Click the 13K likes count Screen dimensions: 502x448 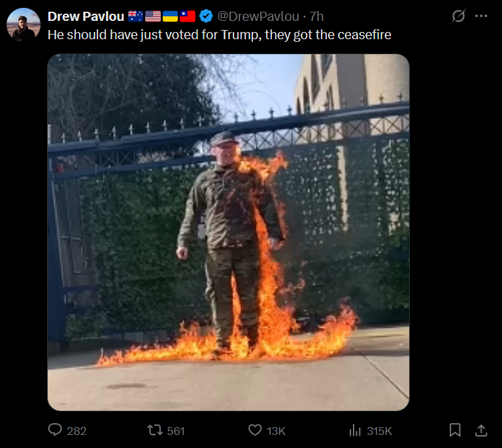[x=276, y=431]
